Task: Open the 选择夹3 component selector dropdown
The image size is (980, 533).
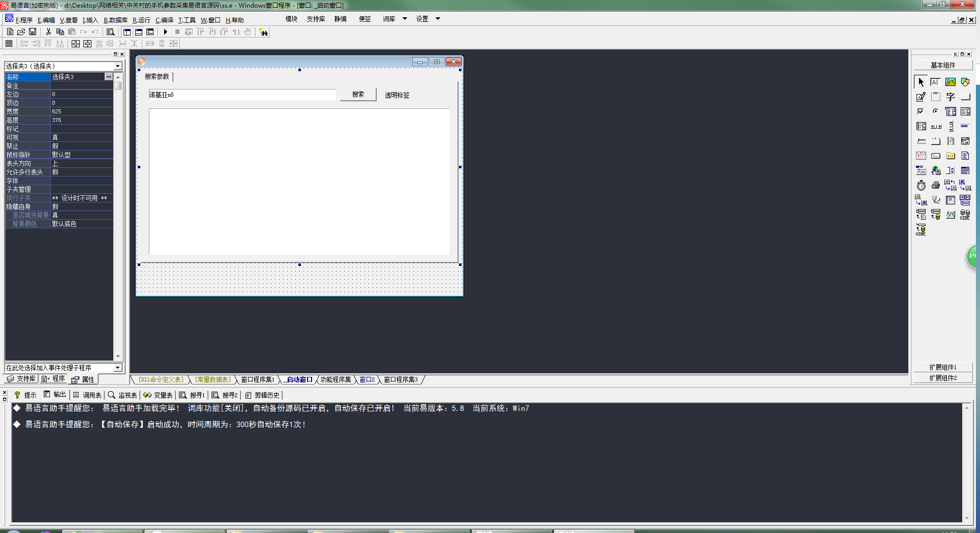Action: pos(117,66)
